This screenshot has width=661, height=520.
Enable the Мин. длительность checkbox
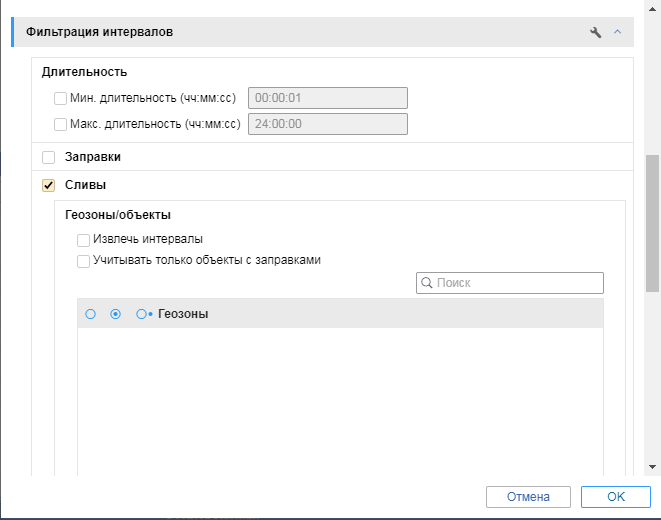[60, 98]
